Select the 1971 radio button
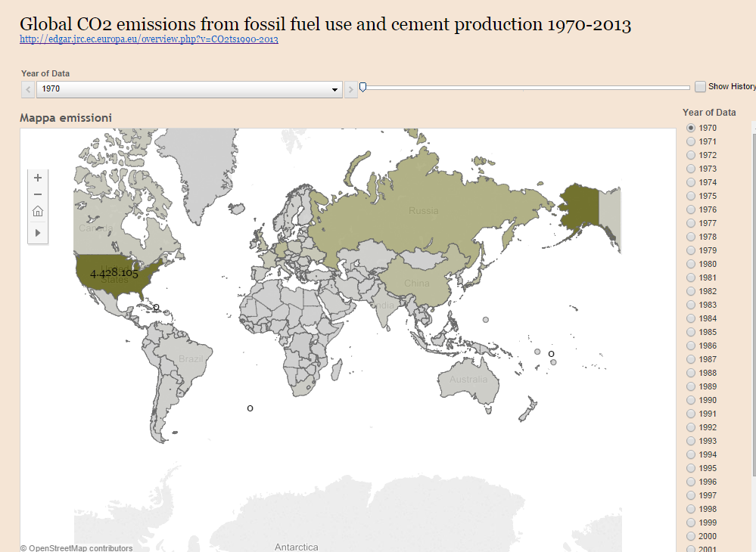This screenshot has height=552, width=756. 691,142
